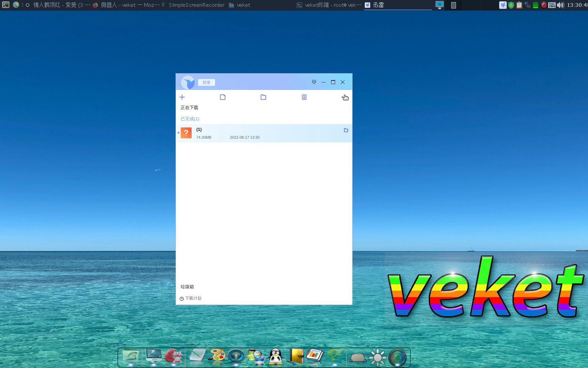Open the yellow notebook dock icon

(x=295, y=356)
